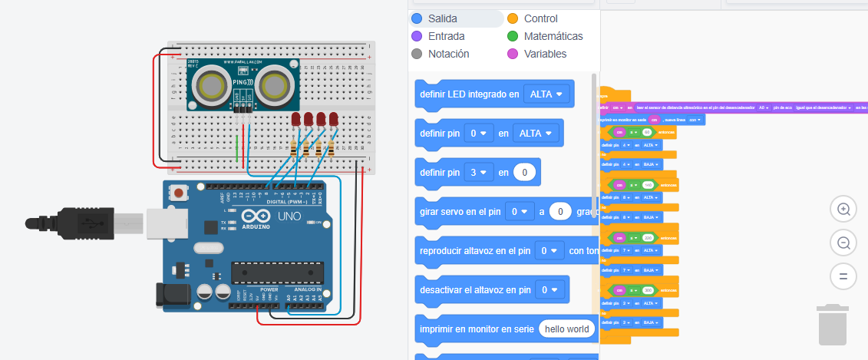Click the number 220 in third condition
This screenshot has width=868, height=360.
(x=649, y=238)
